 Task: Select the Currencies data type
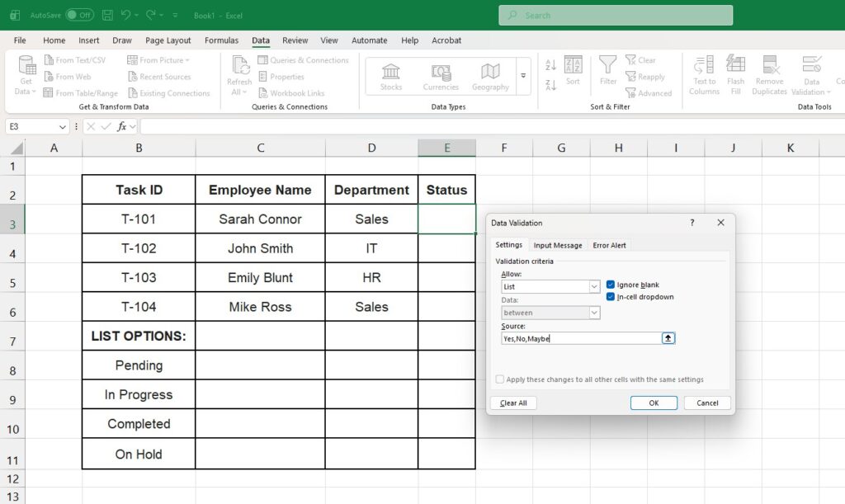[440, 76]
